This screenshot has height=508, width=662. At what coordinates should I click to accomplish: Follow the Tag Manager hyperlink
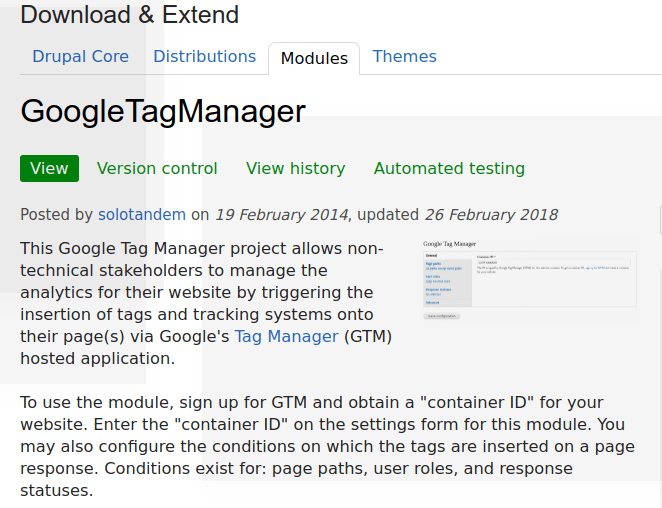(286, 337)
